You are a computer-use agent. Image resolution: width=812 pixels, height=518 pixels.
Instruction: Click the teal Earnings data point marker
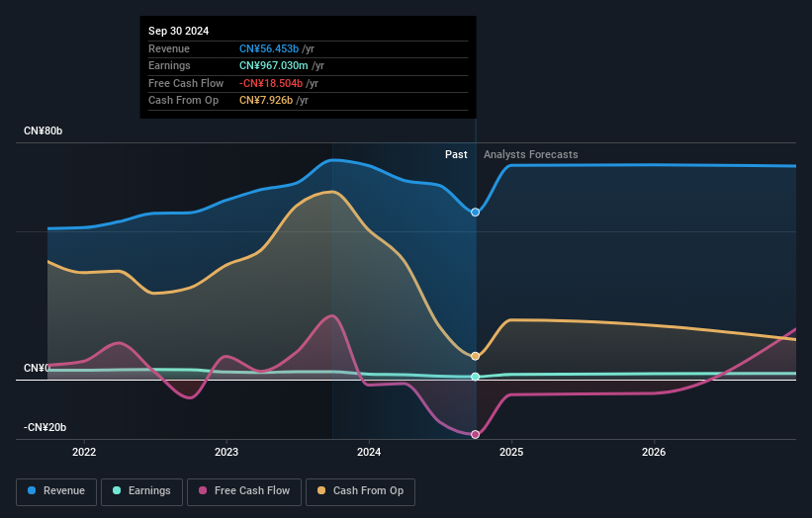(475, 377)
